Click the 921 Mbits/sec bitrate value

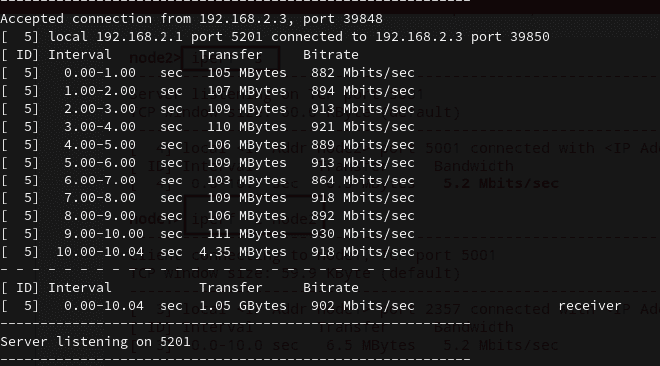pos(363,127)
